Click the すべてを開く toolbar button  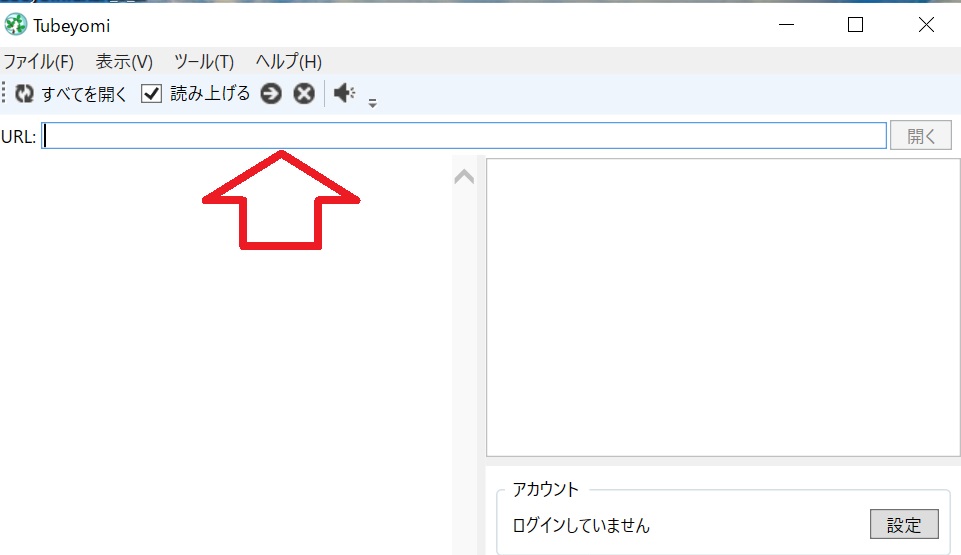(84, 94)
